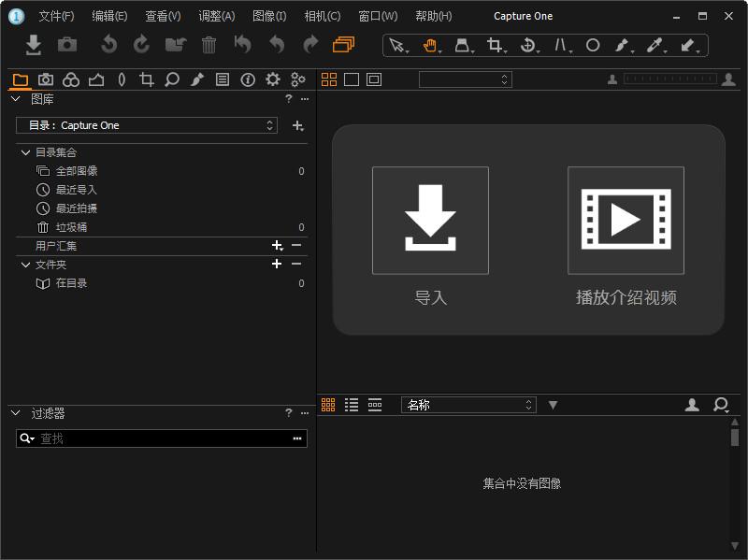Open the Exposure tool tab
This screenshot has width=748, height=560.
(96, 79)
